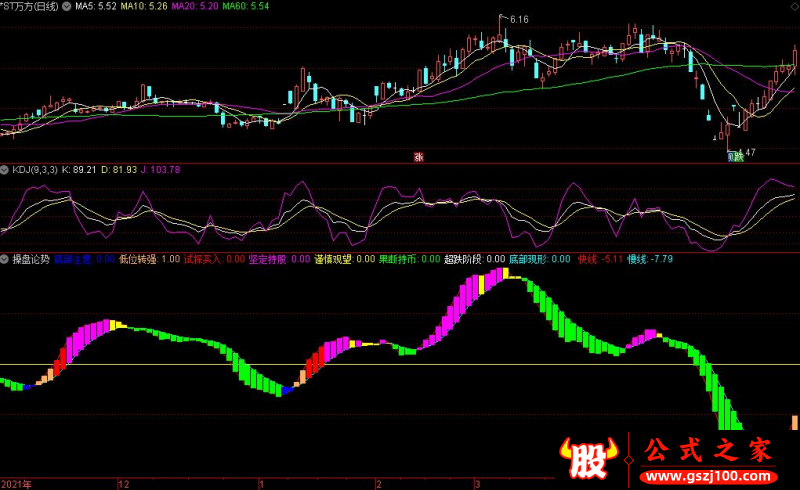Select the 果断持币: 0.00 legend entry
This screenshot has width=800, height=490.
[410, 259]
